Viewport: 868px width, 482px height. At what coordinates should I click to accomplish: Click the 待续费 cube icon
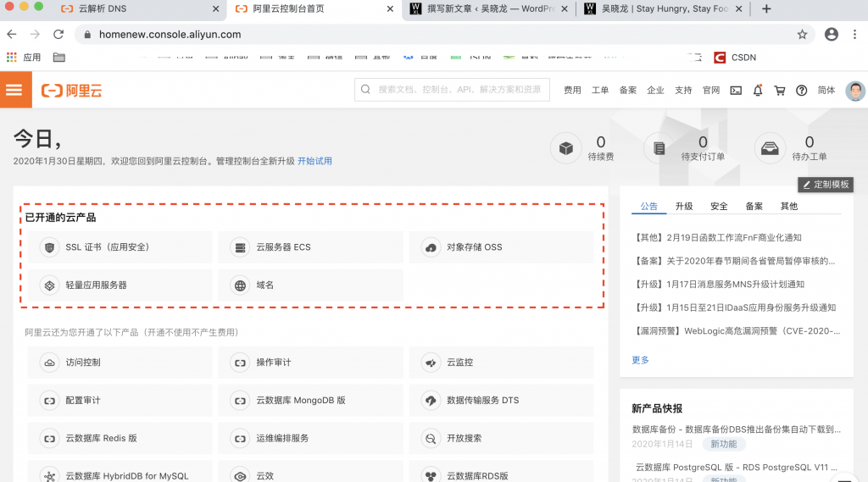pyautogui.click(x=565, y=148)
